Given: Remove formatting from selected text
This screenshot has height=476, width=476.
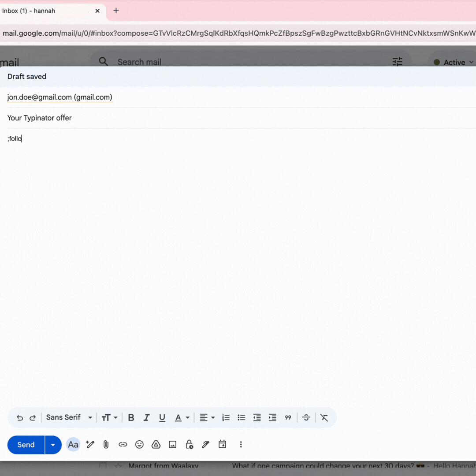Looking at the screenshot, I should tap(324, 418).
